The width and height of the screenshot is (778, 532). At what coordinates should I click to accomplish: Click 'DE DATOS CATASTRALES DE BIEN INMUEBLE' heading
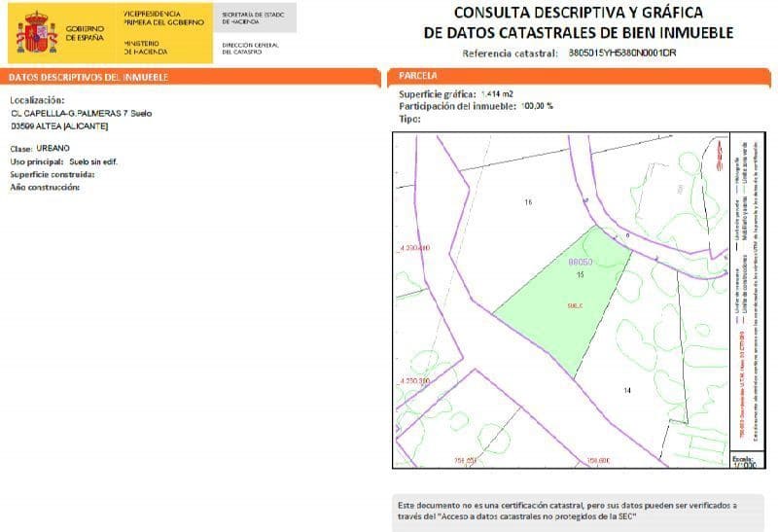(x=579, y=33)
